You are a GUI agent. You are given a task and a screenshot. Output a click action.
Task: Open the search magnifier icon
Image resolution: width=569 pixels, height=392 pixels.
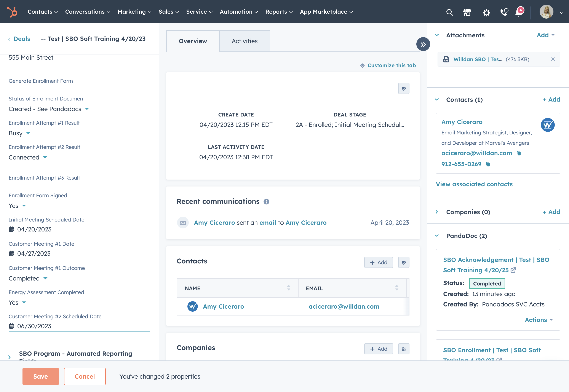pos(450,12)
